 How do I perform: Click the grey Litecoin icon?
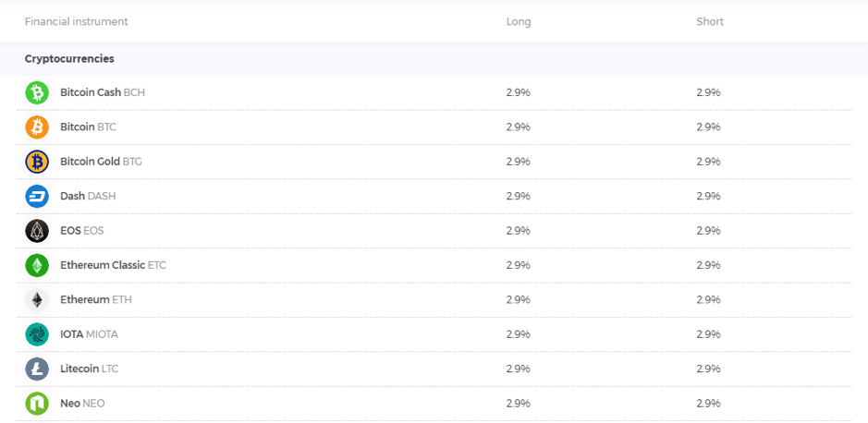[37, 369]
